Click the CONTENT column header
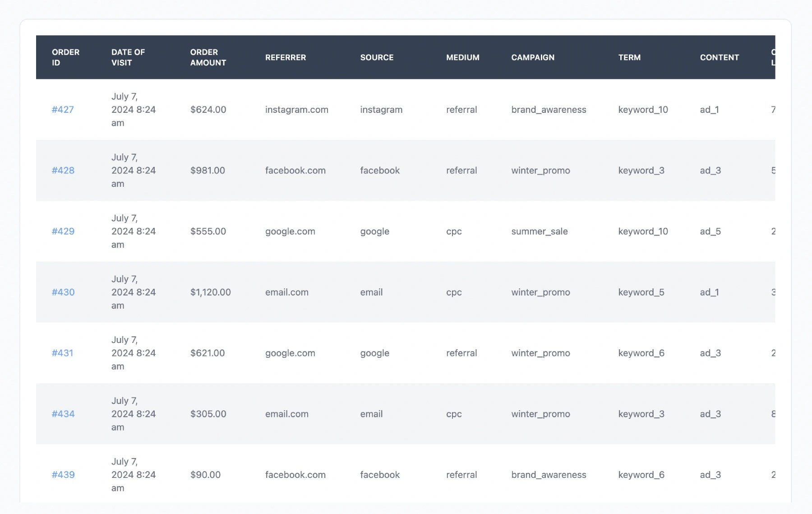This screenshot has width=812, height=514. click(x=719, y=57)
